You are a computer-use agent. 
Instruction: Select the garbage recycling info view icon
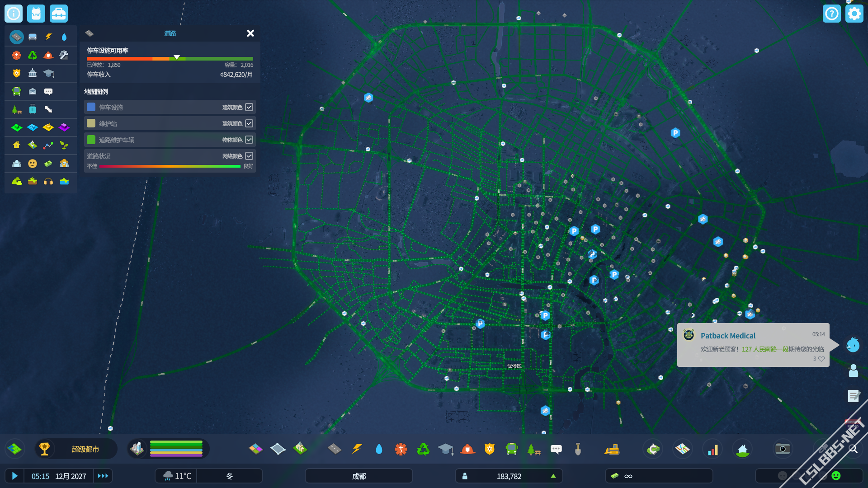[x=33, y=55]
